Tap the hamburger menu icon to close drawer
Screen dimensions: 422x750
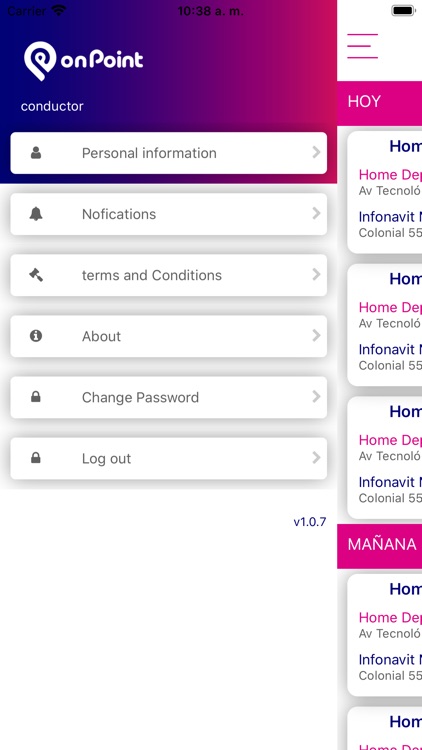pos(363,46)
